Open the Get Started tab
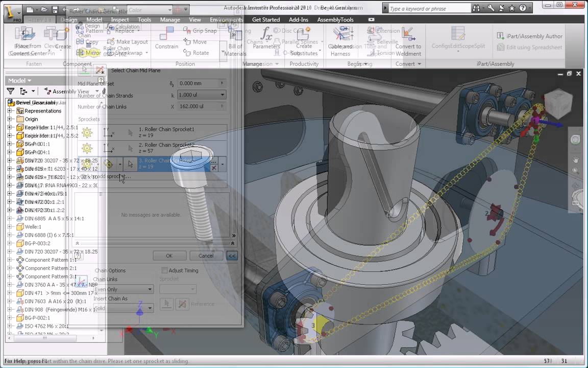 [x=266, y=19]
